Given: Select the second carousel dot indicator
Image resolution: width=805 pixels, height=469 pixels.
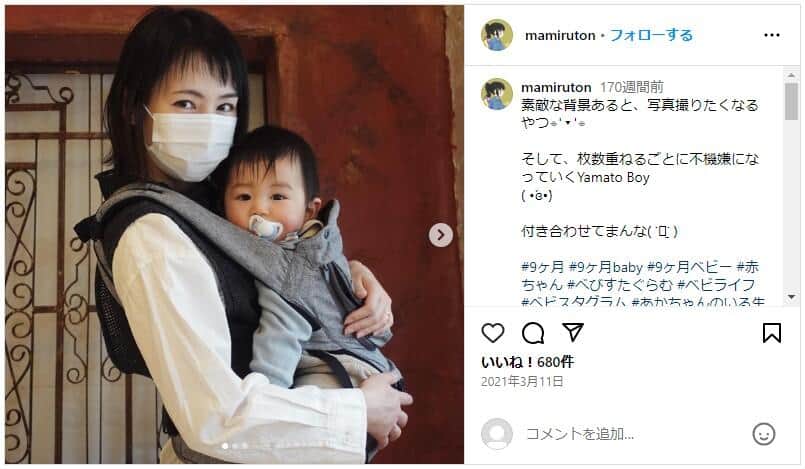Looking at the screenshot, I should [235, 446].
